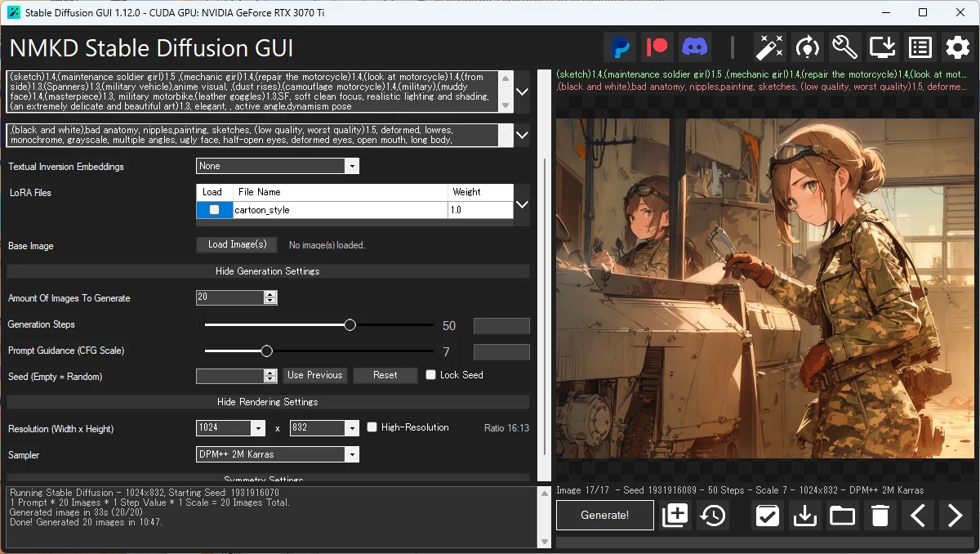Viewport: 980px width, 554px height.
Task: Open the Textual Inversion Embeddings dropdown
Action: click(x=278, y=166)
